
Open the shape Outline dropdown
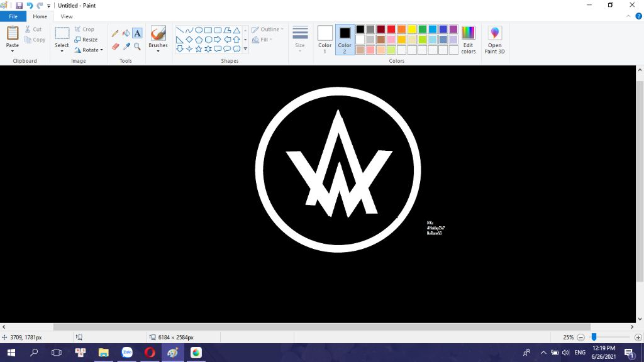click(267, 29)
